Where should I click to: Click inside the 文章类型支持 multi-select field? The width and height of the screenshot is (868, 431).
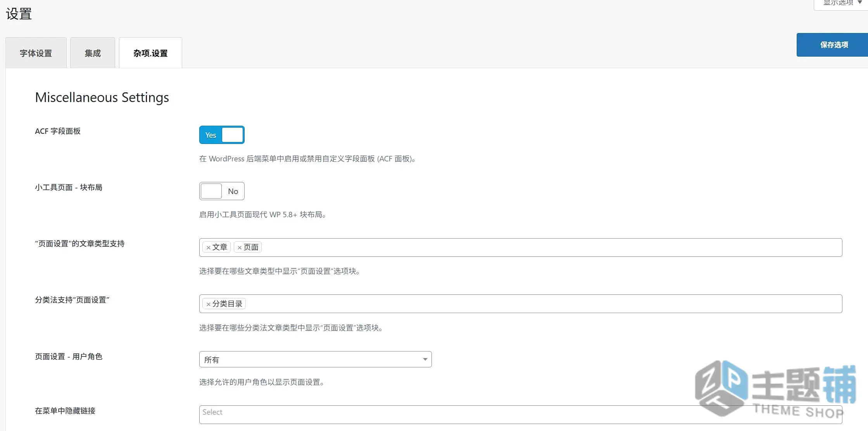(x=521, y=248)
